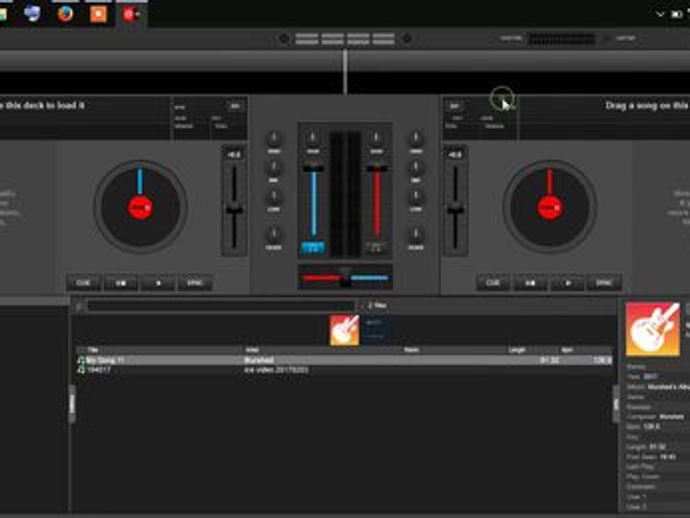Open the network computer icon in taskbar
690x518 pixels.
click(32, 13)
